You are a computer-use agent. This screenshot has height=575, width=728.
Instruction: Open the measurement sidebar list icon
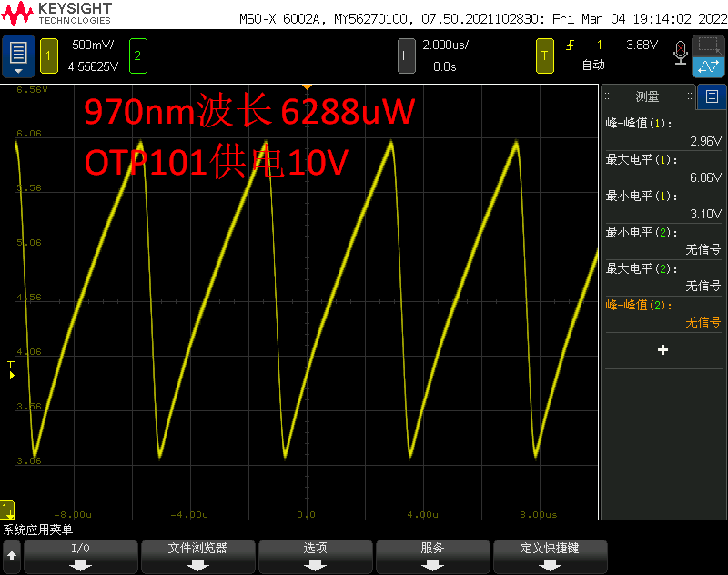[712, 96]
